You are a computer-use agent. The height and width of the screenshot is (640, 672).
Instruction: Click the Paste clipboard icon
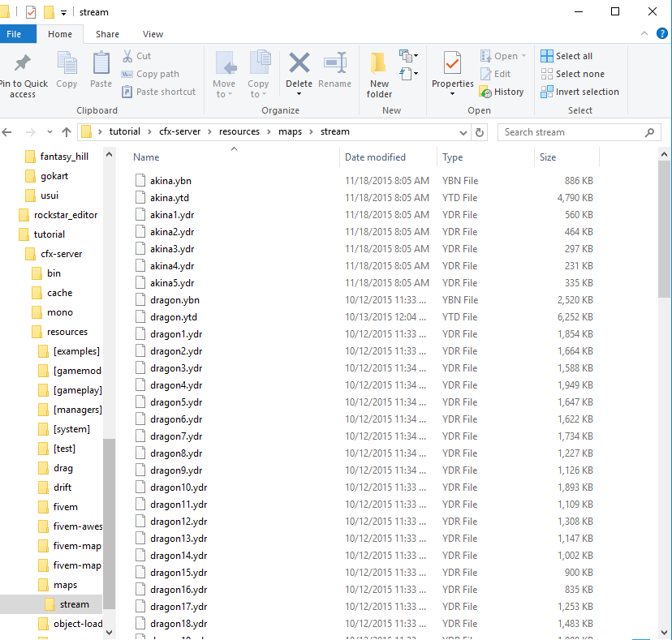(x=101, y=64)
